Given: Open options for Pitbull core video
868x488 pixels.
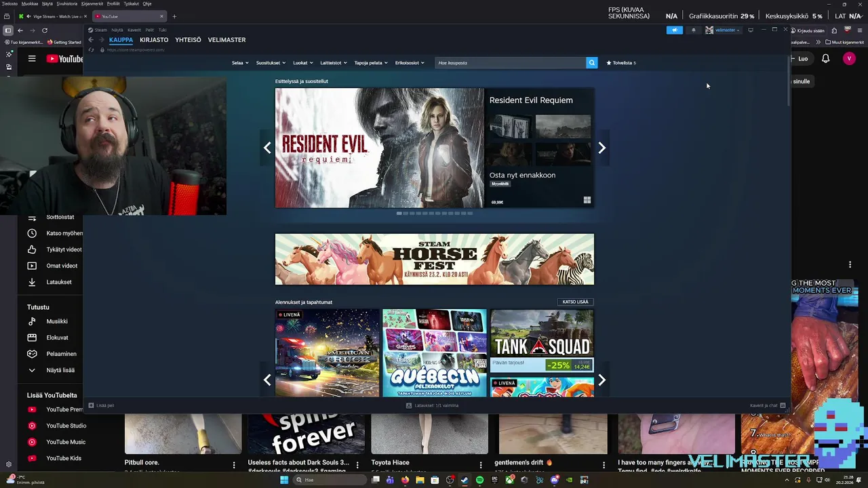Looking at the screenshot, I should pyautogui.click(x=234, y=465).
